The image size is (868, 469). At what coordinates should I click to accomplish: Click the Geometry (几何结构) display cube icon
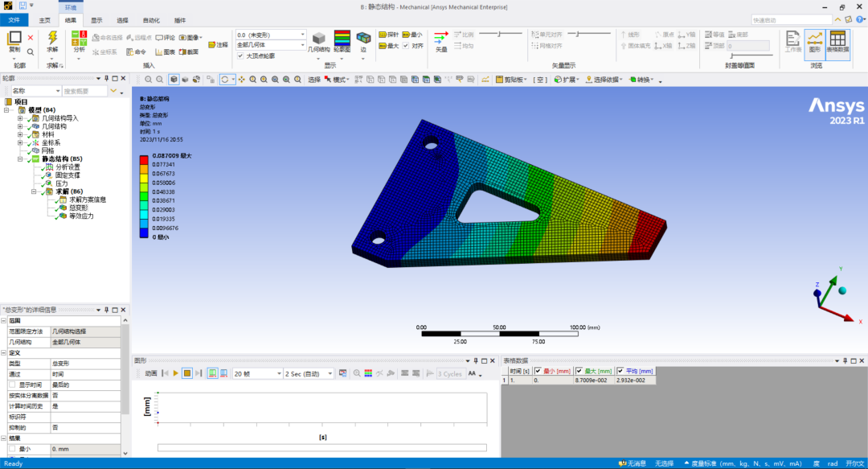(318, 39)
